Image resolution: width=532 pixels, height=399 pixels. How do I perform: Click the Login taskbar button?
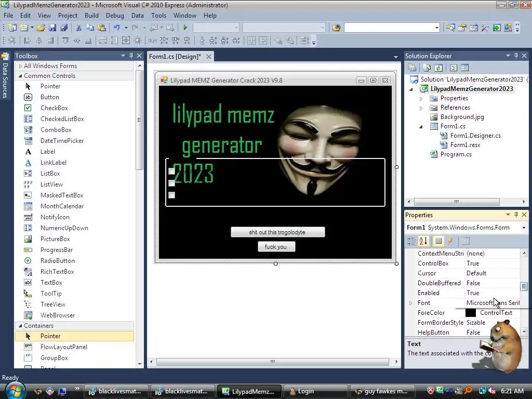315,391
